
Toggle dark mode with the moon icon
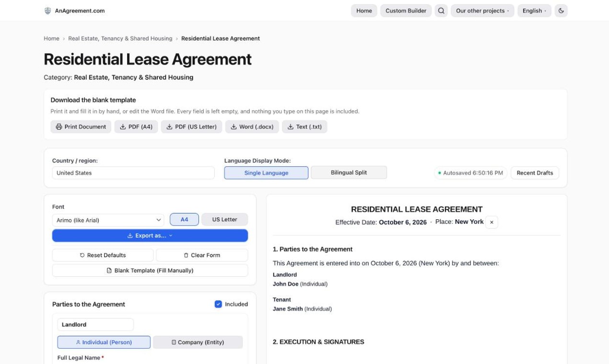[561, 11]
